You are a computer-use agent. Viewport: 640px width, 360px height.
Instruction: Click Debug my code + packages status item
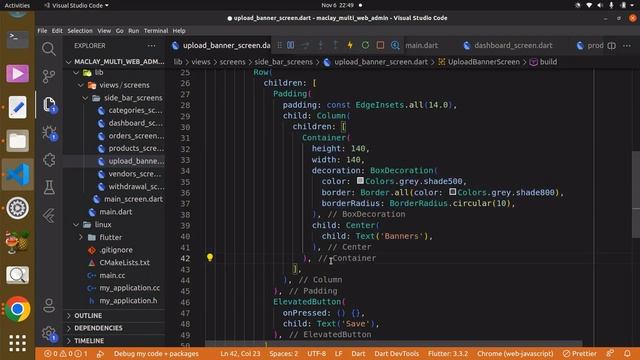pos(156,353)
